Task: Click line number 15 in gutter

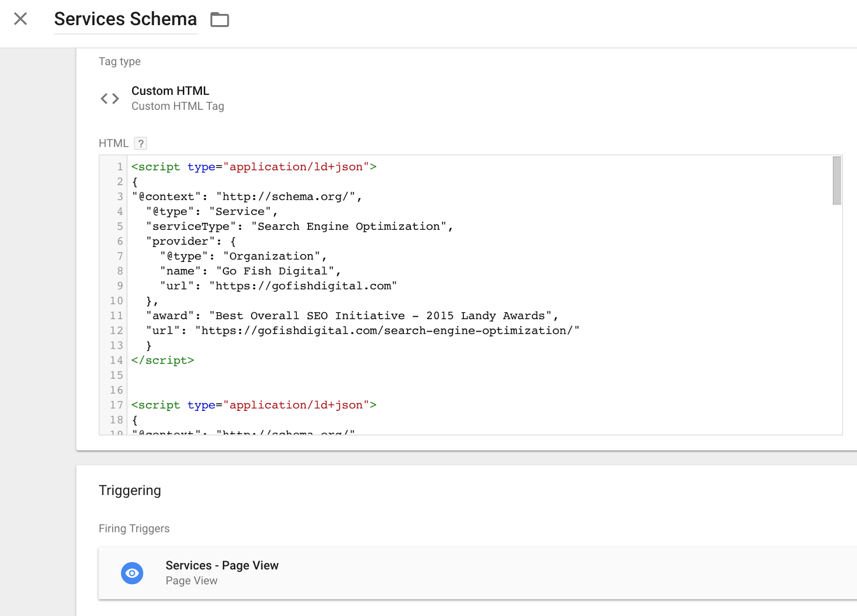Action: pos(116,375)
